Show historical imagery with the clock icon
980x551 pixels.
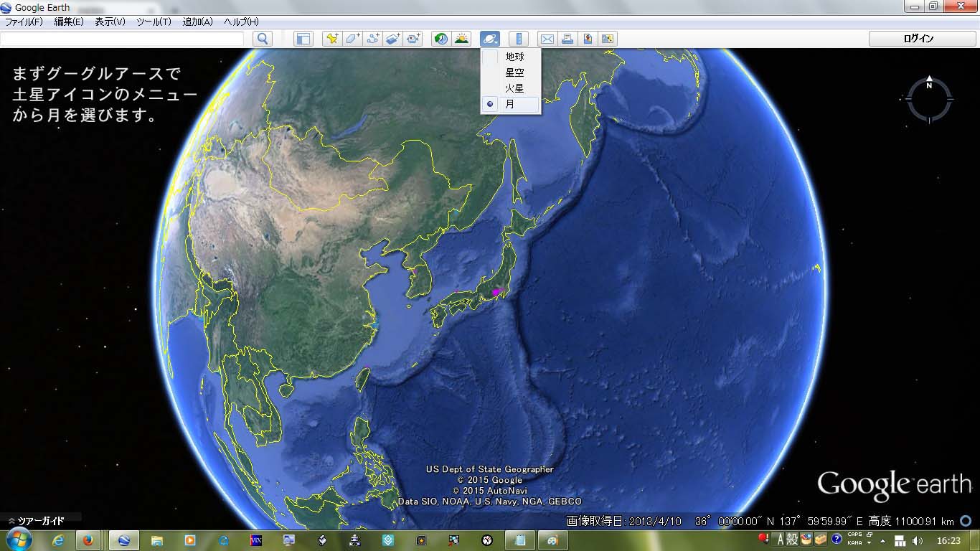(441, 39)
